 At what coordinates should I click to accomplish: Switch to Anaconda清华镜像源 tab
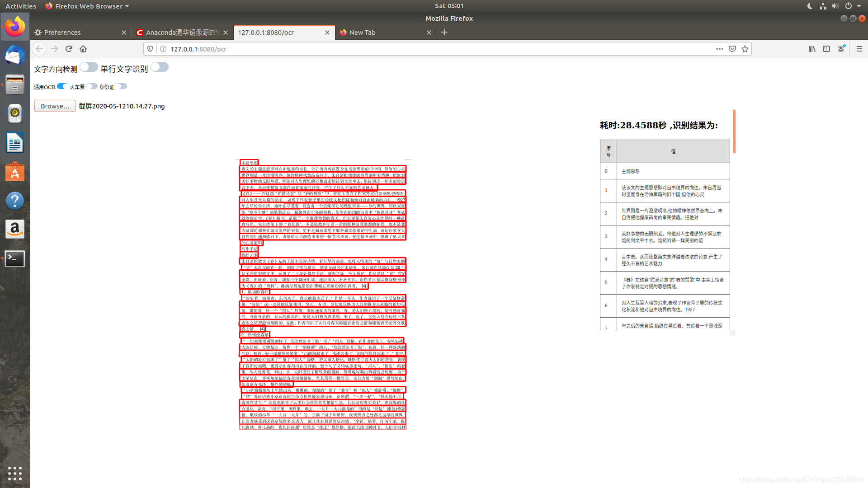tap(181, 33)
